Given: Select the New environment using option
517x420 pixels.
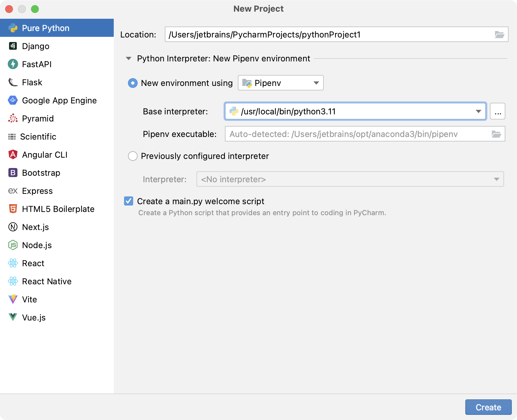Looking at the screenshot, I should tap(132, 83).
